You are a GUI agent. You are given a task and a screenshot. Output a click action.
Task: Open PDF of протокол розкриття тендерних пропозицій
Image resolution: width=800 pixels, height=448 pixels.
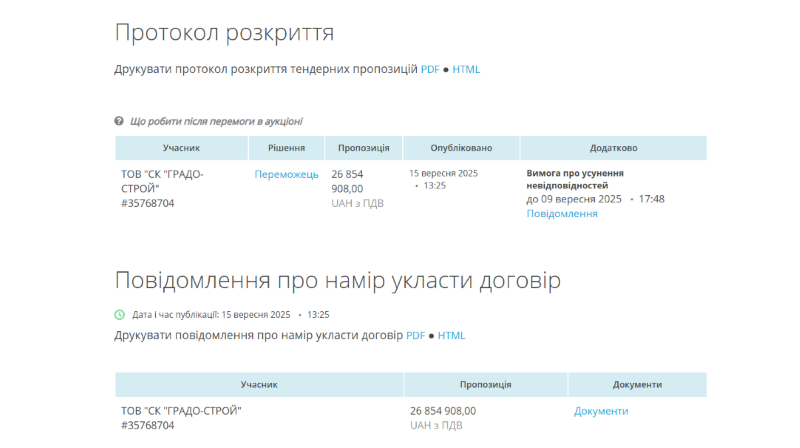429,70
